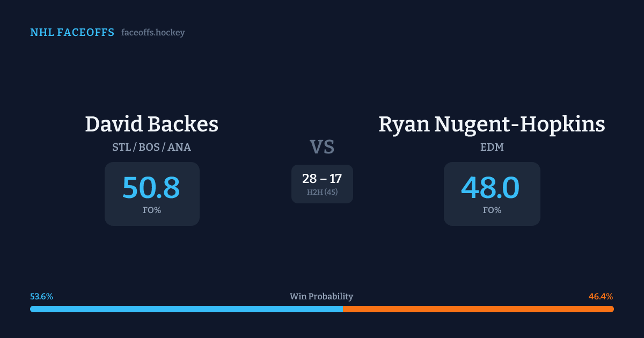Select the Ryan Nugent-Hopkins player name

[492, 124]
